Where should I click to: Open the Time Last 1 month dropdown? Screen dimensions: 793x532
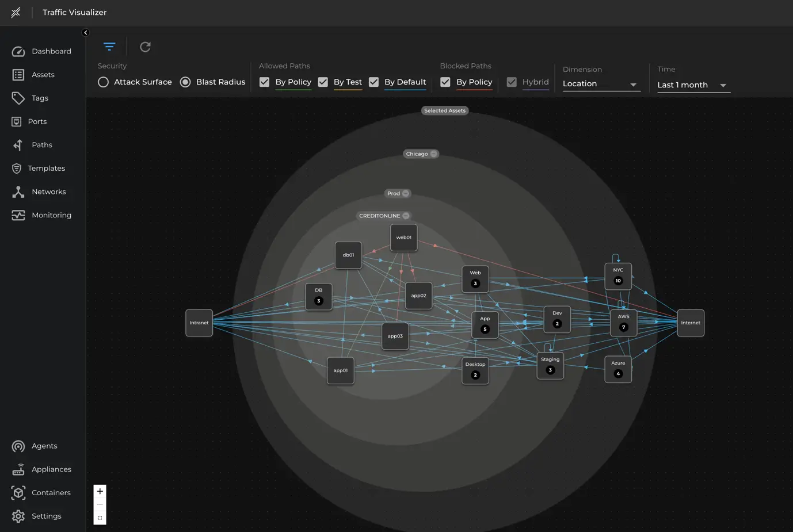tap(693, 85)
